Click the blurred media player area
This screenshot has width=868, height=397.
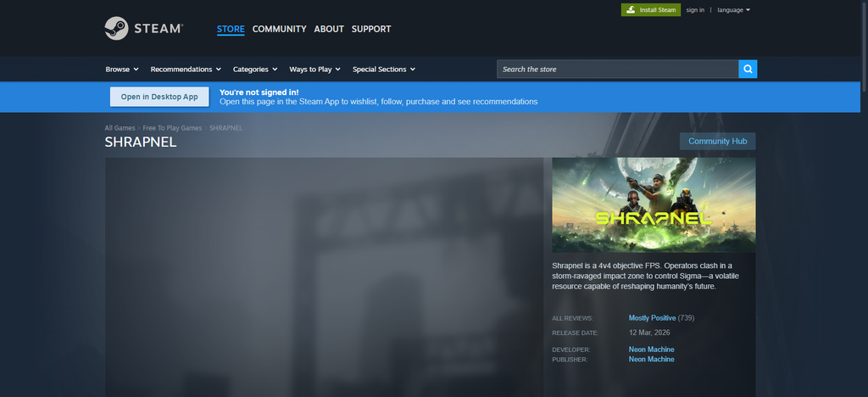pos(325,277)
